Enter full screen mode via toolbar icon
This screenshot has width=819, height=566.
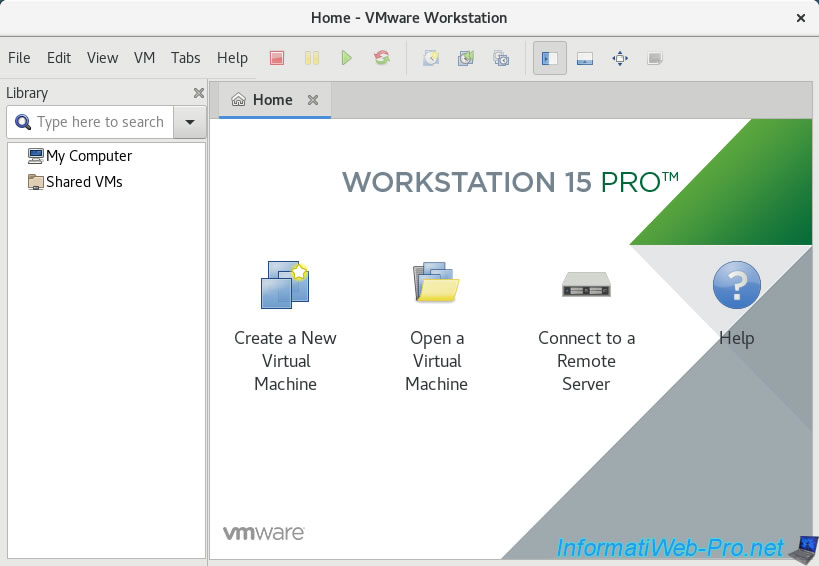point(620,58)
